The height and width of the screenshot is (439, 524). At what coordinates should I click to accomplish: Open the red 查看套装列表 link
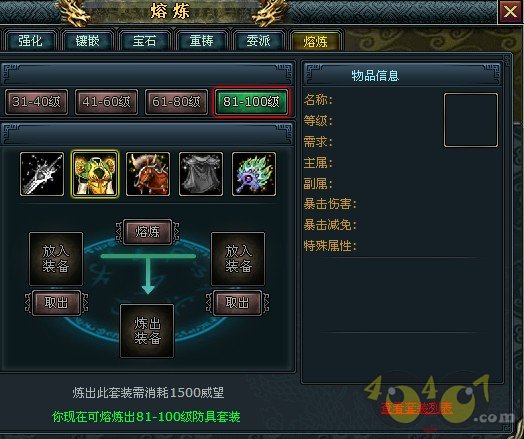(x=416, y=408)
